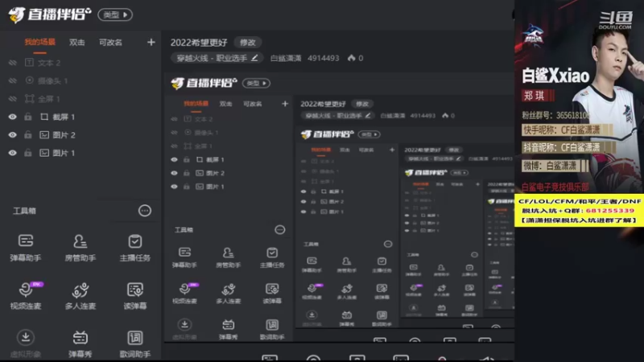Click the plus icon in the largest nested preview
The width and height of the screenshot is (644, 362).
coord(285,104)
